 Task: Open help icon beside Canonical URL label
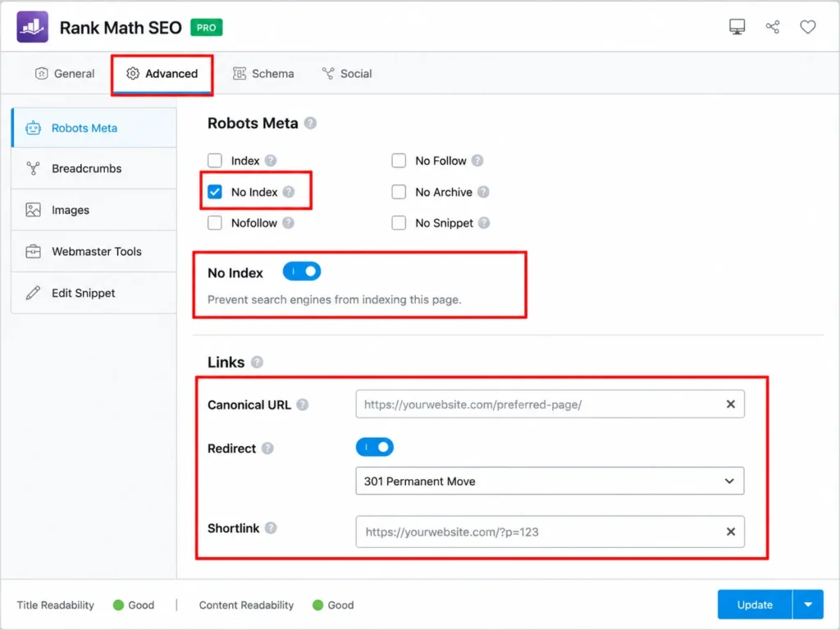point(303,404)
